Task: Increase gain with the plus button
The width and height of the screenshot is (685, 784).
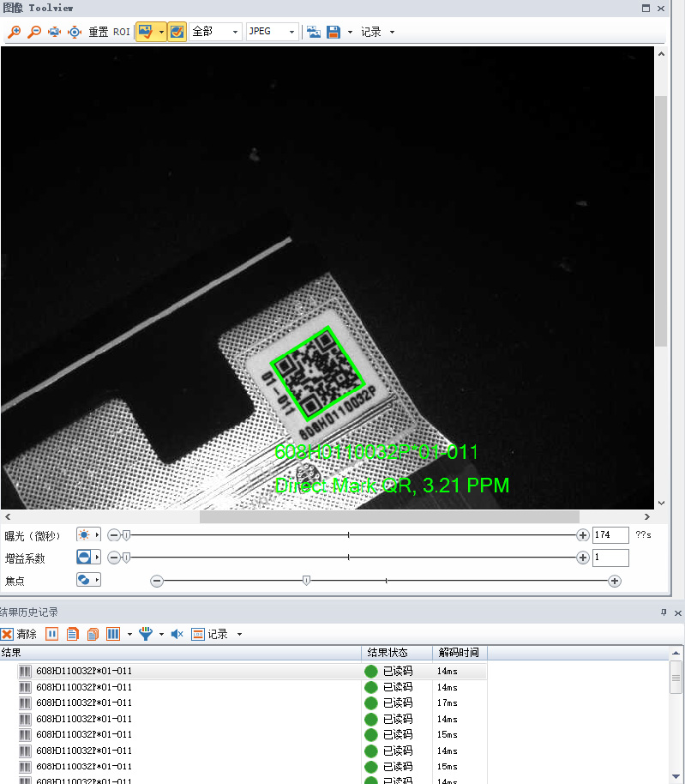Action: pos(583,558)
